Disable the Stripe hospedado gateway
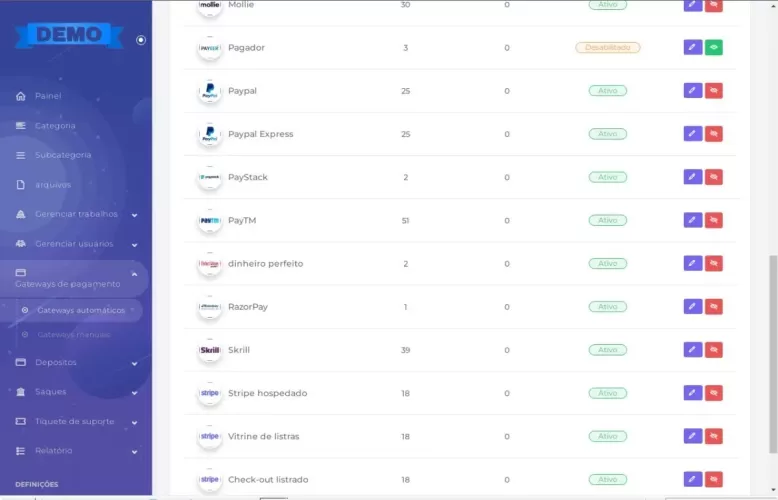Viewport: 778px width, 500px height. [x=714, y=393]
